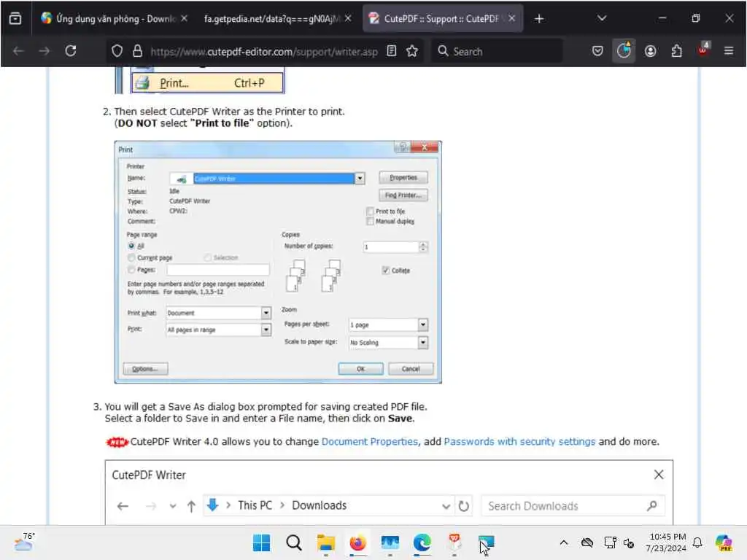Open the taskbar app right of Edge
This screenshot has width=747, height=560.
pos(454,542)
